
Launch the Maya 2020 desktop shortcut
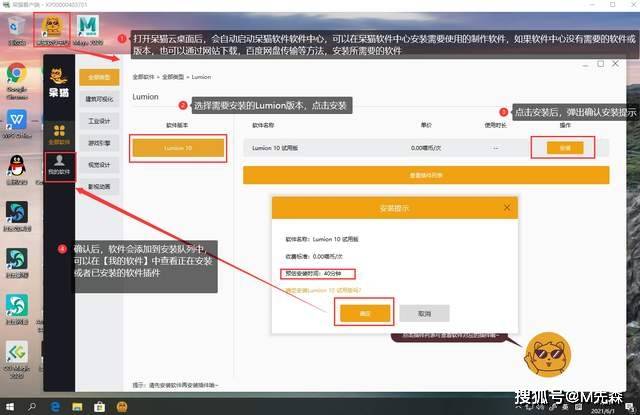pos(88,29)
